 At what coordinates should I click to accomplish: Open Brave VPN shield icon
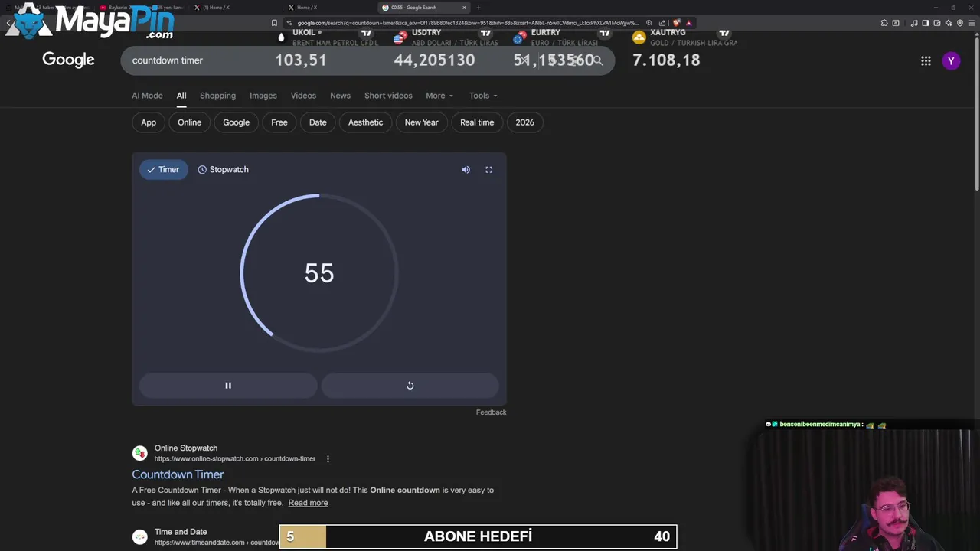pos(960,23)
